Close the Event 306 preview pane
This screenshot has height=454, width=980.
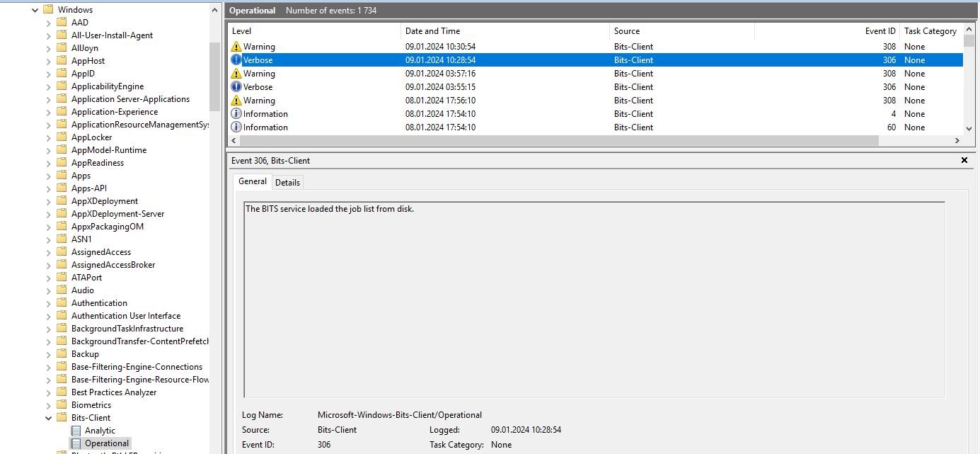click(964, 161)
